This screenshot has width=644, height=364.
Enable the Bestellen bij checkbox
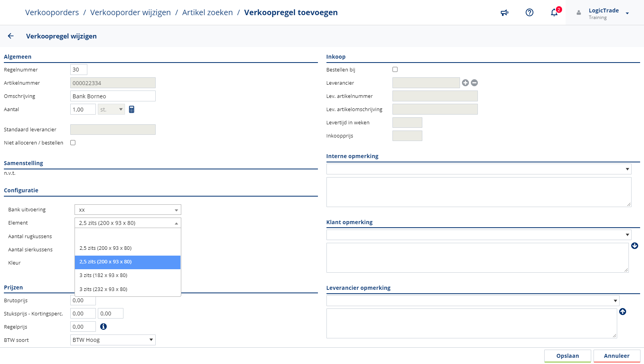click(395, 70)
